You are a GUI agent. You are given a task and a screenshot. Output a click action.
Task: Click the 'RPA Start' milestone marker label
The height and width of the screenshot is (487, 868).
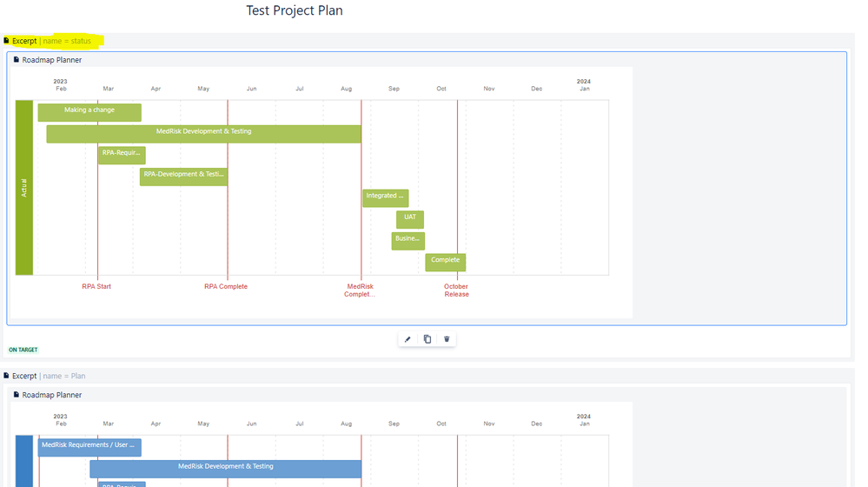96,286
